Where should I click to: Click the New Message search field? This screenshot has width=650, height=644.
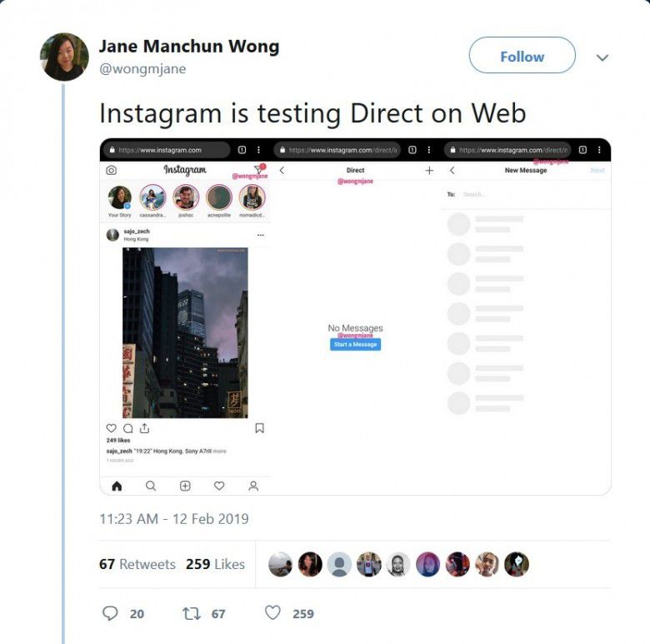533,194
